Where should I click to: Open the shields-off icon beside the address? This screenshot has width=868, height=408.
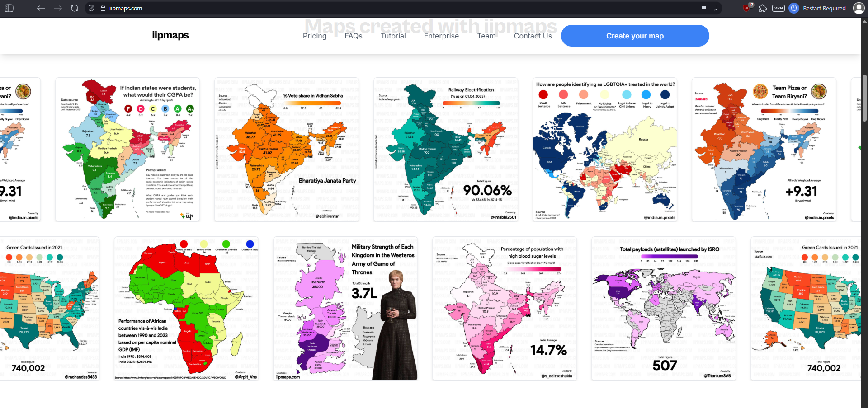pos(91,8)
